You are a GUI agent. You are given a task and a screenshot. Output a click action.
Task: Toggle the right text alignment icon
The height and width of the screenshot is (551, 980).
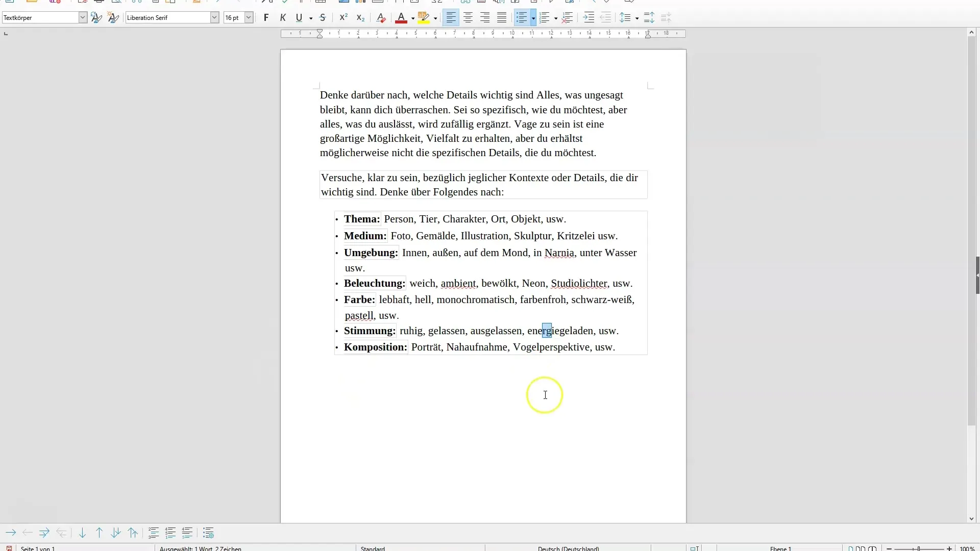click(x=484, y=17)
